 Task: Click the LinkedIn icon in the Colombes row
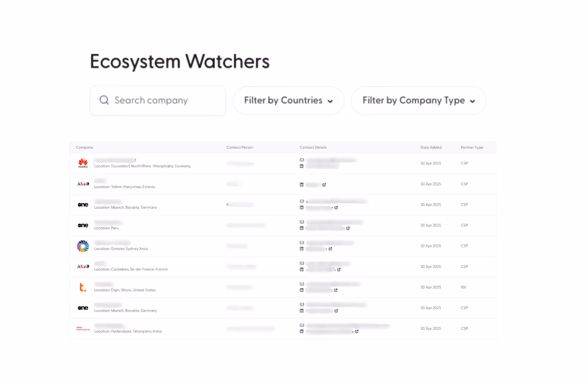[x=302, y=269]
